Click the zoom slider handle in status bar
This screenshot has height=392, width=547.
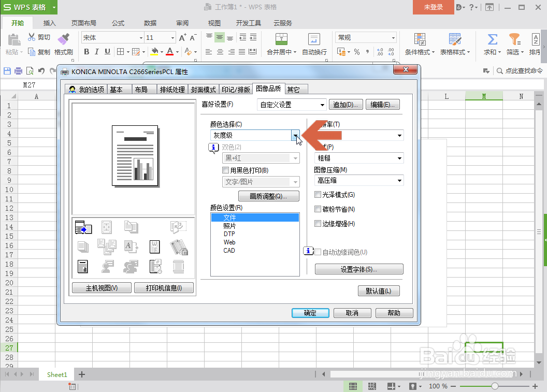(x=495, y=386)
